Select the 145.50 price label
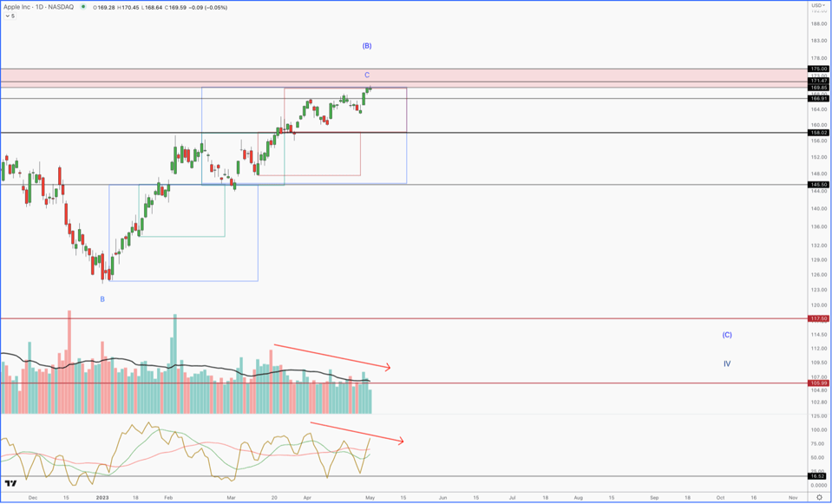 click(x=816, y=185)
